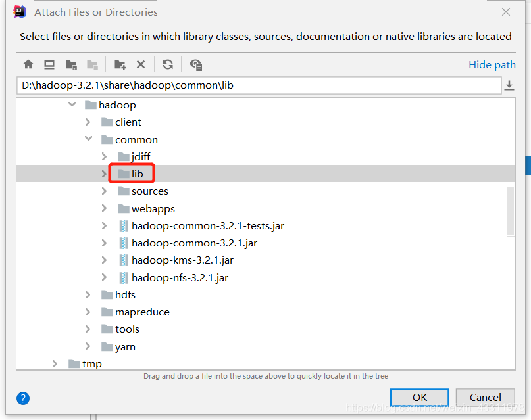This screenshot has height=420, width=531.
Task: Expand the mapreduce folder arrow
Action: (x=88, y=312)
